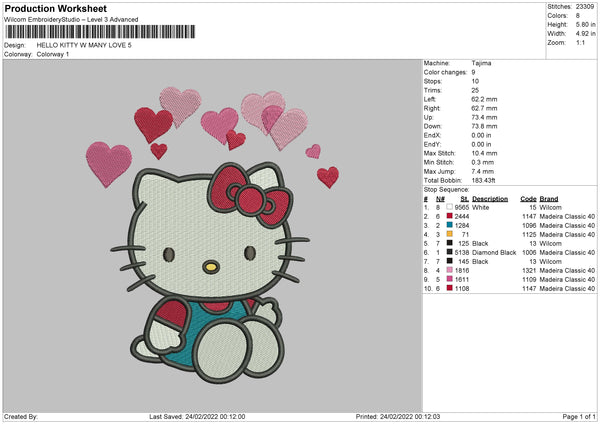Select the Diamond Black swatch in row 5138
Viewport: 600px width, 424px height.
[x=449, y=252]
